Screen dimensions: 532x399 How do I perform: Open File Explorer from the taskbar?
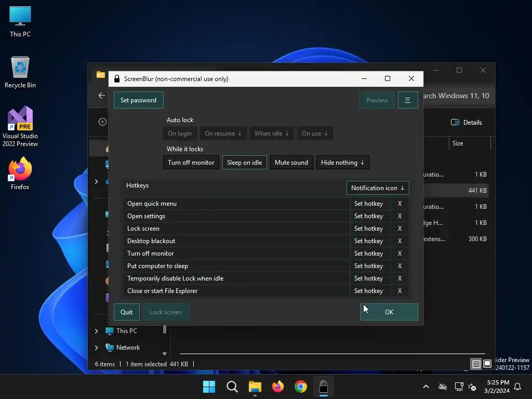click(x=255, y=387)
